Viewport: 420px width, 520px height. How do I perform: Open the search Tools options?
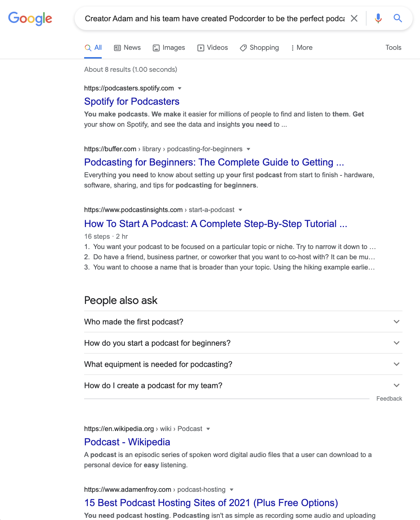click(393, 48)
